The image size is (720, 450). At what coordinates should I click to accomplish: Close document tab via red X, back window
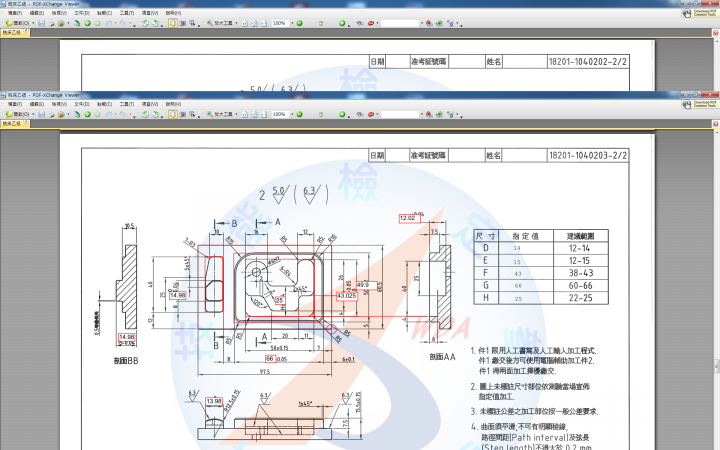point(715,33)
